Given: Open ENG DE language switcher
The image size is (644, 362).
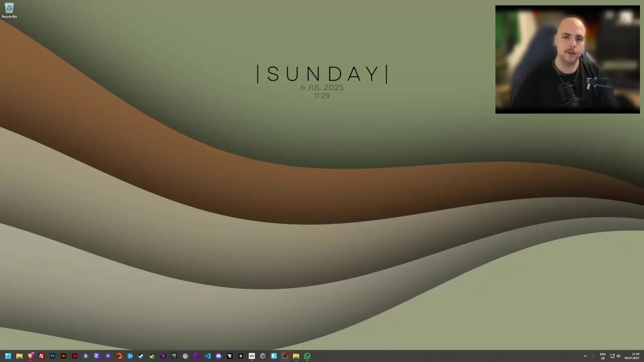Looking at the screenshot, I should point(603,356).
